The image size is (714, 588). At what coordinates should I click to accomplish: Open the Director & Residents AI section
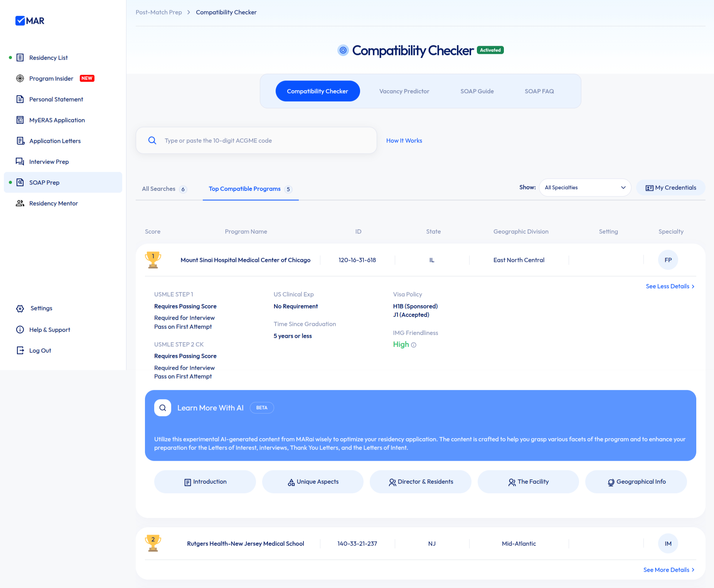(420, 482)
